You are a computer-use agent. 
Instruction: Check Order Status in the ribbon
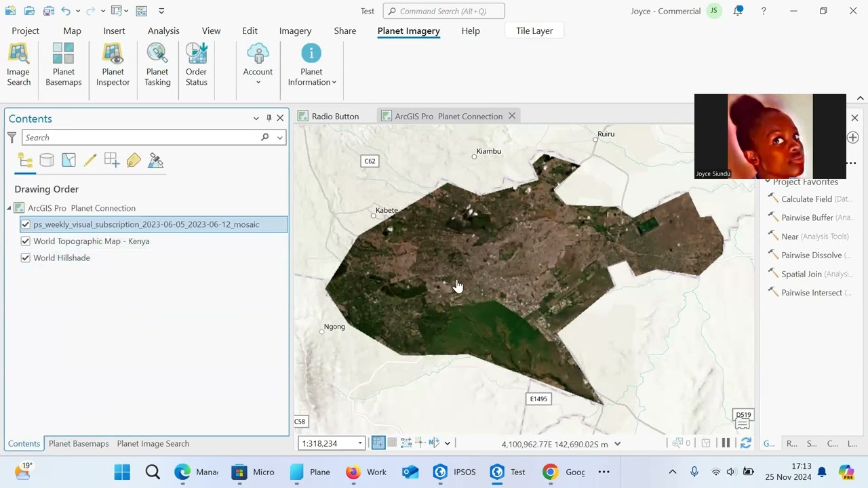[196, 65]
